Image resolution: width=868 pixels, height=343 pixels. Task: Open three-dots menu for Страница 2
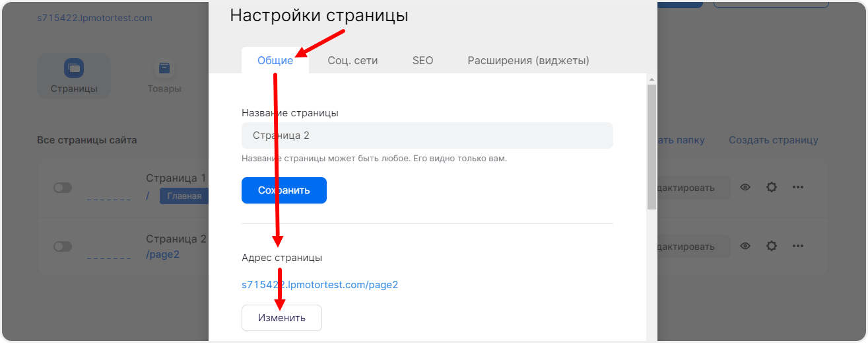pyautogui.click(x=797, y=247)
